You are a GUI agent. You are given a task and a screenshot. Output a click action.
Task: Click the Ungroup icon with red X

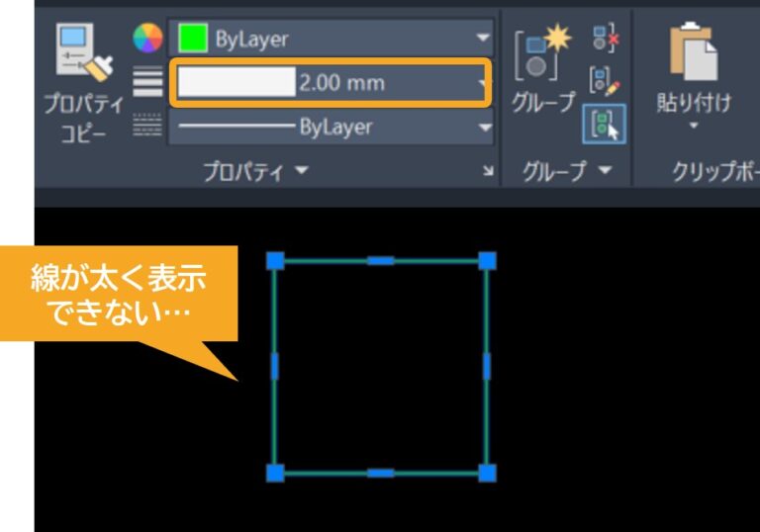[604, 39]
